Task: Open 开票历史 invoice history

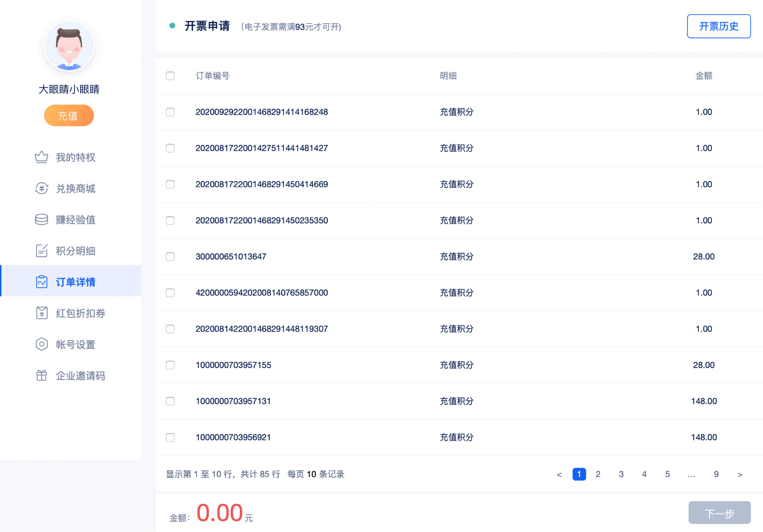Action: 718,26
